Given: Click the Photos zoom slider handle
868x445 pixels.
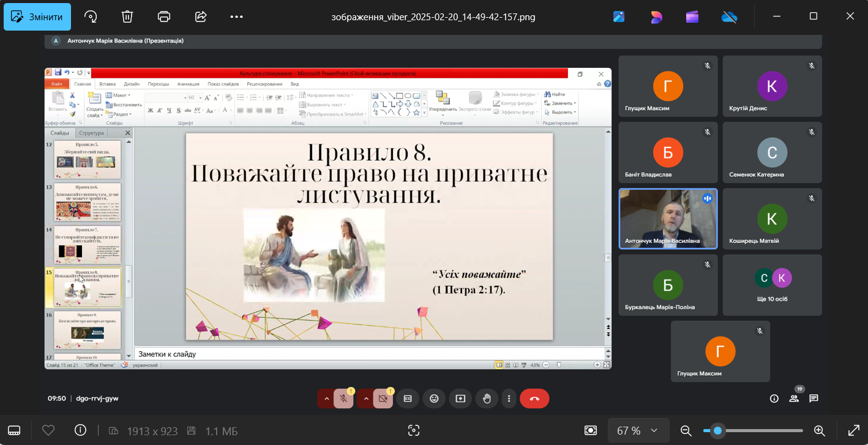Looking at the screenshot, I should pyautogui.click(x=717, y=430).
